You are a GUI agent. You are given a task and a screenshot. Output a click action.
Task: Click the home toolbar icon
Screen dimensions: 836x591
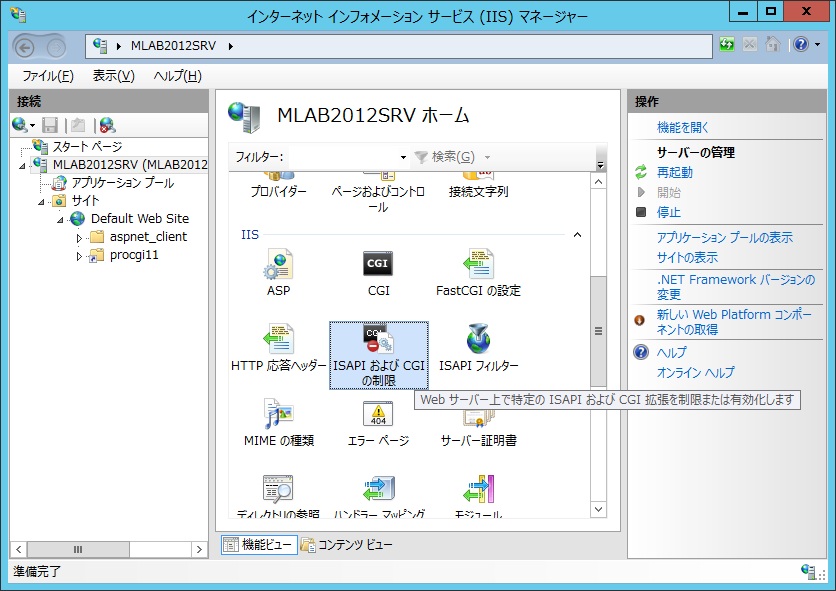point(772,45)
